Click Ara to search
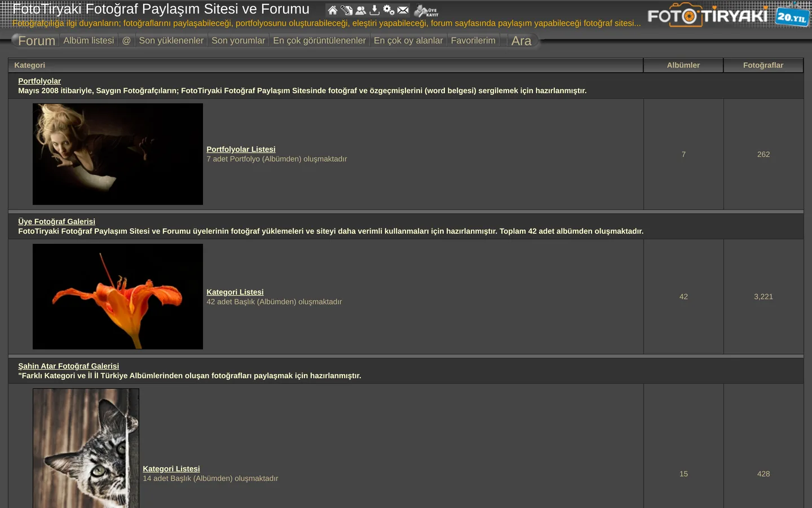This screenshot has height=508, width=812. coord(522,41)
